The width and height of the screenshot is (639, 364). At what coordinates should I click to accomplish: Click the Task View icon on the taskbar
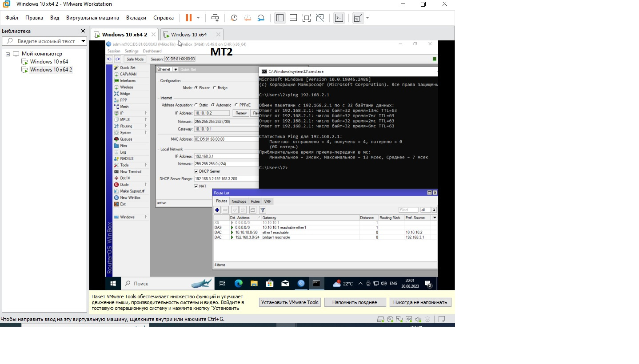(223, 283)
